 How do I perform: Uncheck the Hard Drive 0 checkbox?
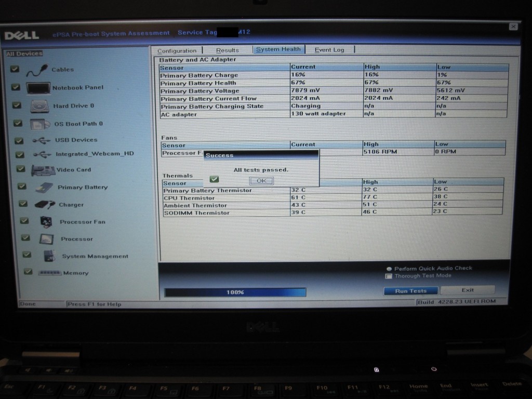pyautogui.click(x=17, y=105)
